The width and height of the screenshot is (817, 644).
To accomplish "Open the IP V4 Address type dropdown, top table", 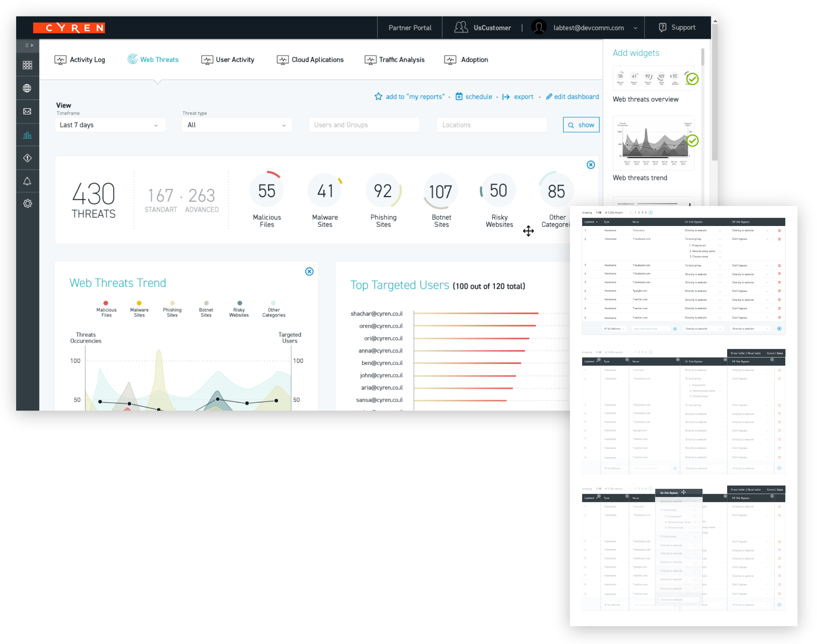I will [x=614, y=329].
